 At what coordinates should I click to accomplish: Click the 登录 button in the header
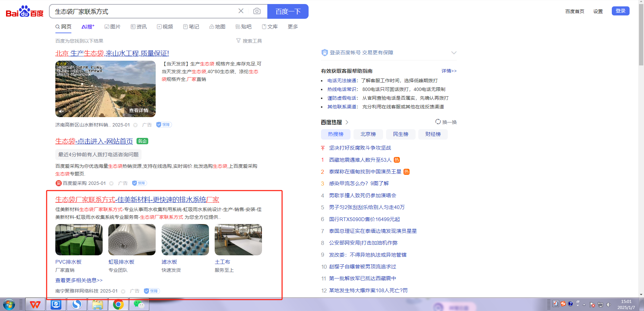coord(620,11)
